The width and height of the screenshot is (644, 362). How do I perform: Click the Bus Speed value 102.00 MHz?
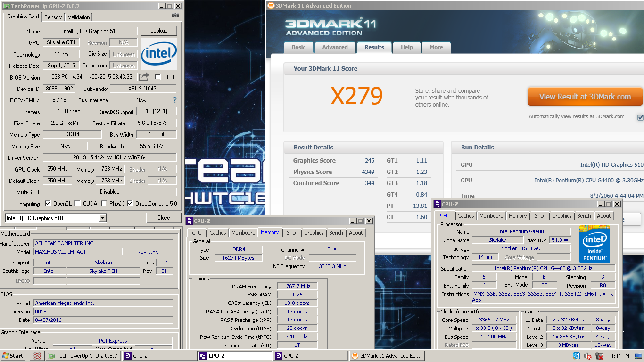[494, 337]
